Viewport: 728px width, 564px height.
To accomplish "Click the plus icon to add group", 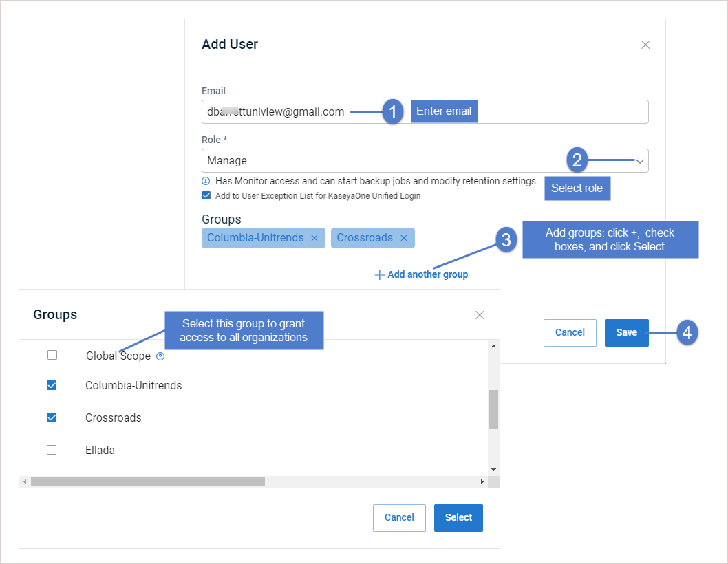I will tap(379, 275).
